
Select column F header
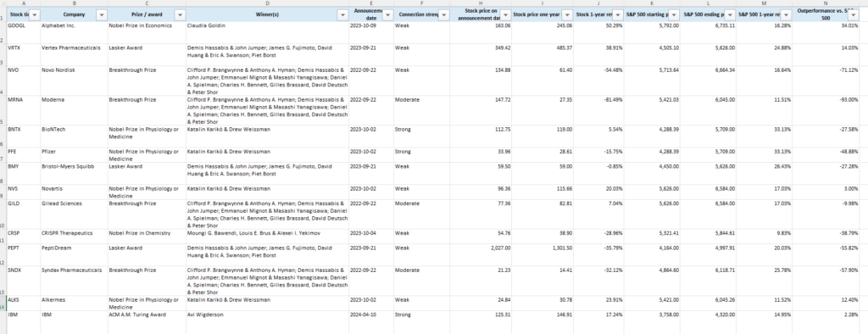point(421,3)
